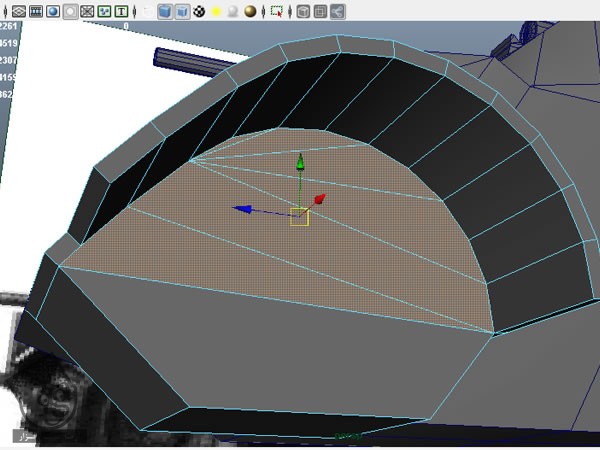Enable wireframe on shaded cube icon
The image size is (600, 450).
click(182, 11)
